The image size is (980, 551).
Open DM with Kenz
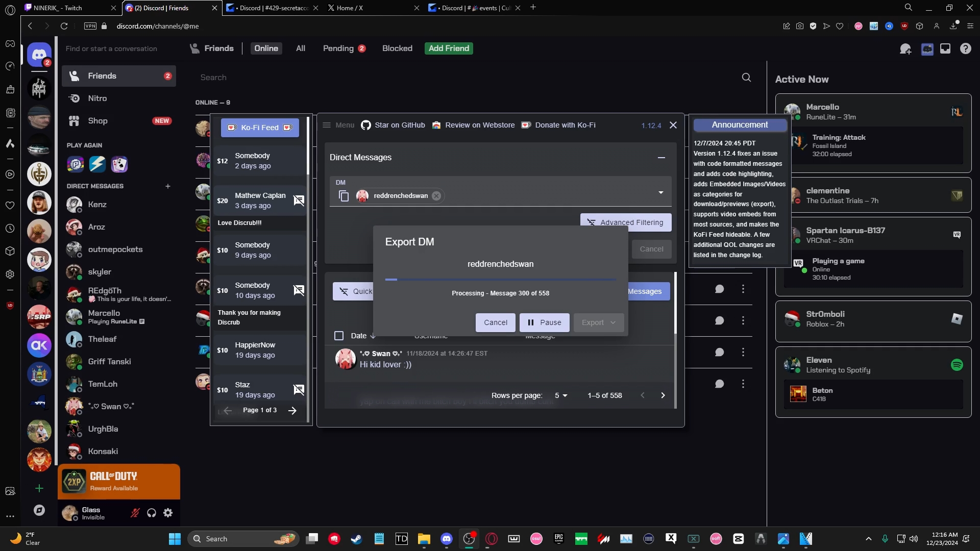[x=119, y=205]
